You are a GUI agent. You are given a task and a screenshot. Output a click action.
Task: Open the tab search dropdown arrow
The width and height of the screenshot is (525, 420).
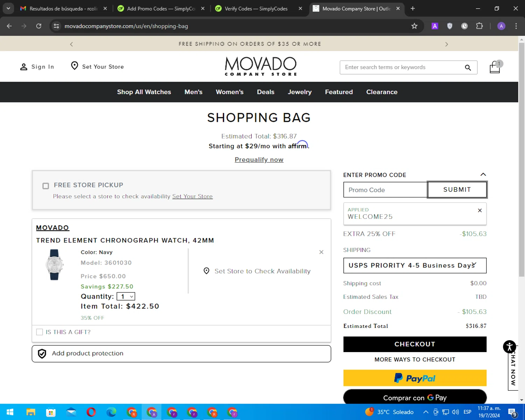point(8,8)
